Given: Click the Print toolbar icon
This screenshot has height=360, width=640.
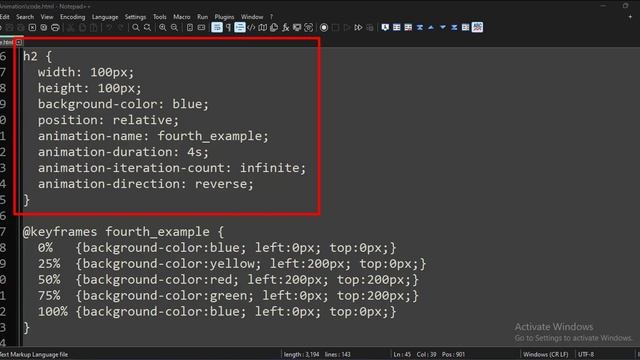Looking at the screenshot, I should tap(55, 28).
